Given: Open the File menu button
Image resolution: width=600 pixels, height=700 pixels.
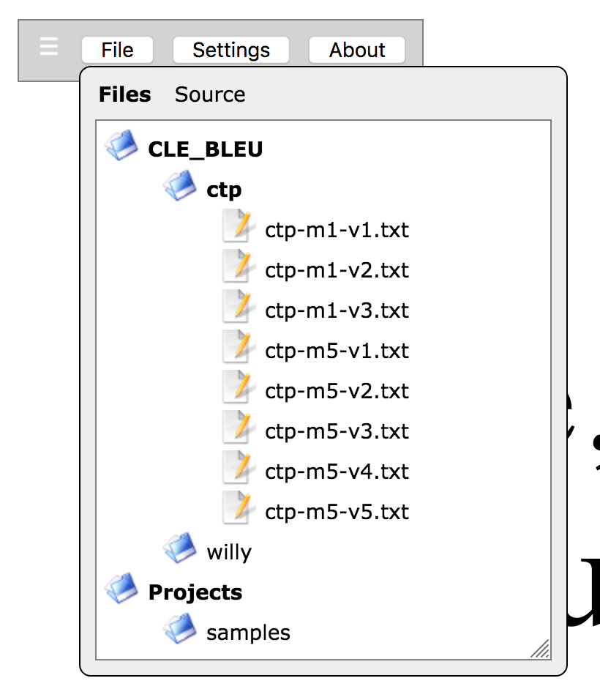Looking at the screenshot, I should 117,50.
